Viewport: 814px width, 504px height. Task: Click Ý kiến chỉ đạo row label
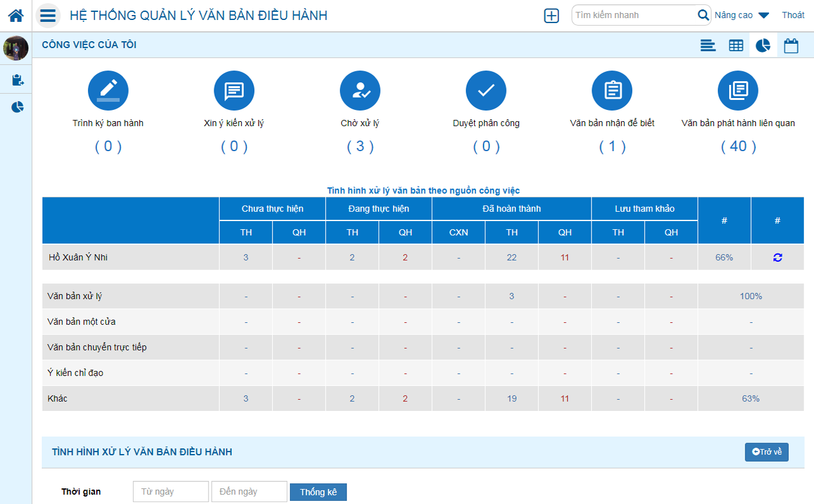coord(75,373)
